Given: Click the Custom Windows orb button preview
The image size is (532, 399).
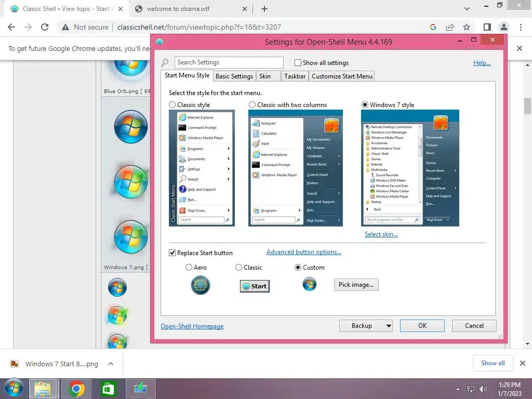Looking at the screenshot, I should point(310,284).
